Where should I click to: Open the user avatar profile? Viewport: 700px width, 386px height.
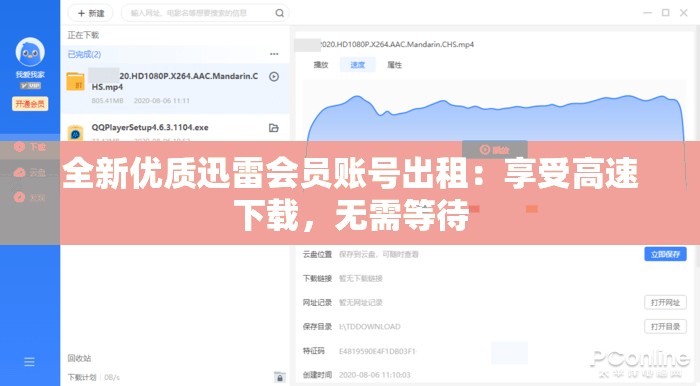pyautogui.click(x=30, y=52)
